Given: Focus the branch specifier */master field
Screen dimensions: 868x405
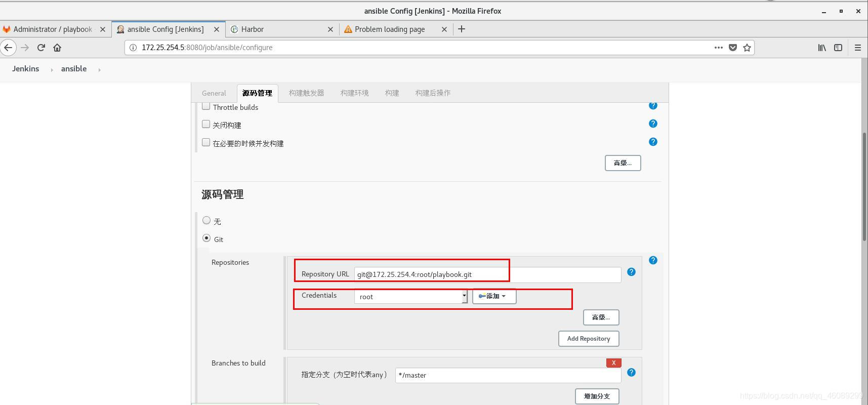Looking at the screenshot, I should click(x=508, y=375).
